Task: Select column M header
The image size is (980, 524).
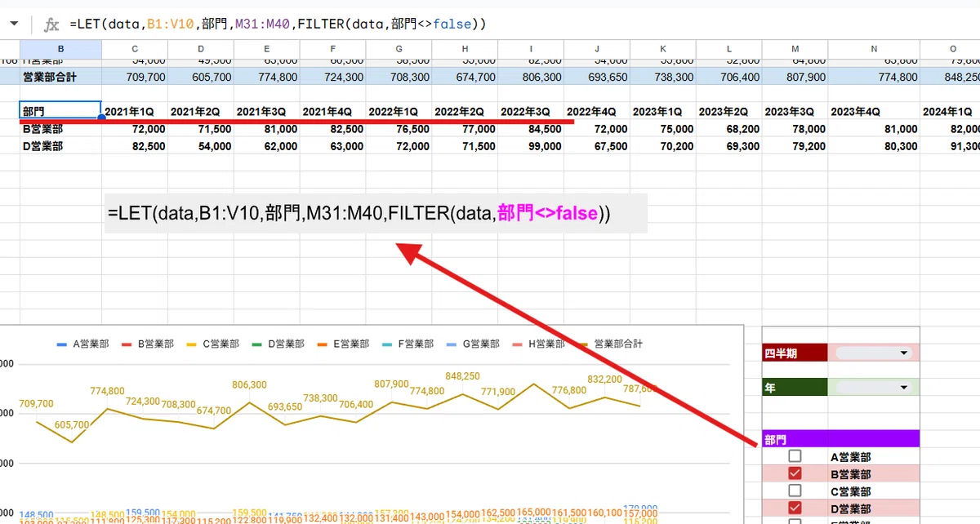Action: [795, 49]
